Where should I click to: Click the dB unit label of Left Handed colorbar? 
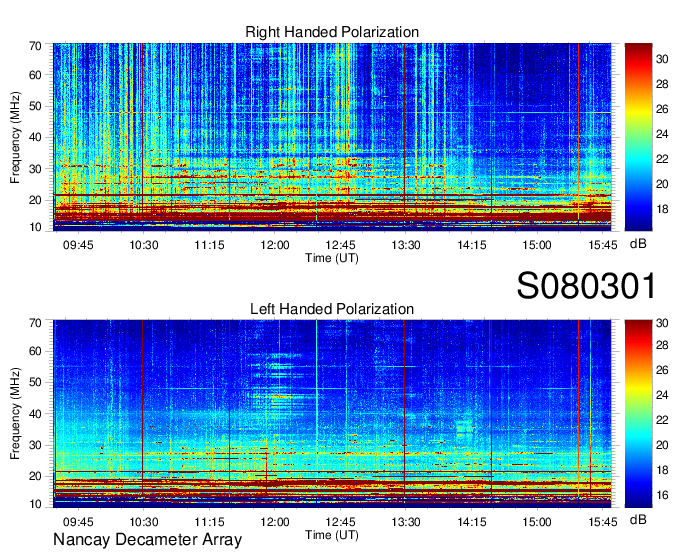638,519
